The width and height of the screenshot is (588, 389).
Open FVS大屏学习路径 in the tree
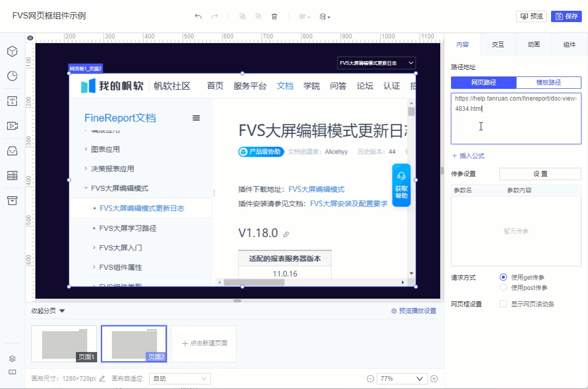tap(128, 228)
